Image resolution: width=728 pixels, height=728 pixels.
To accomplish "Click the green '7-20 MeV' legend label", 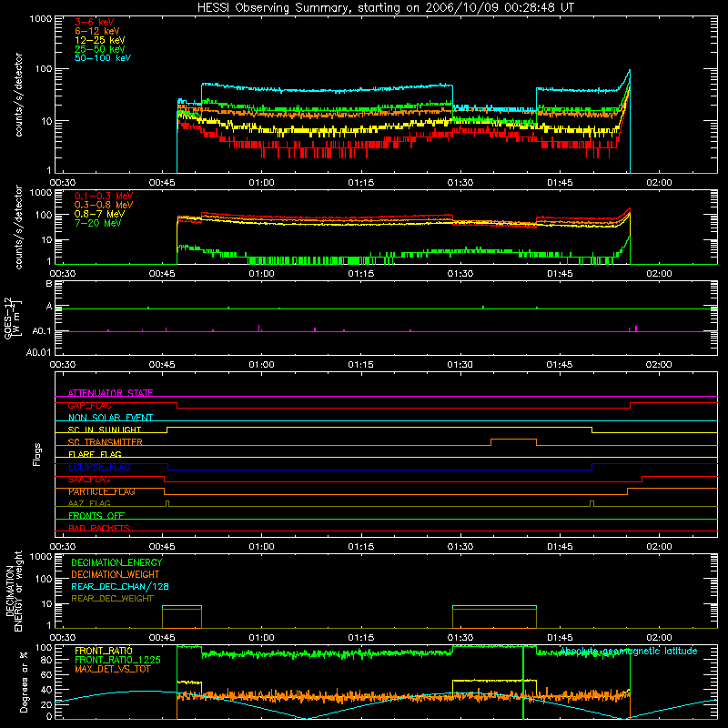I will coord(98,223).
